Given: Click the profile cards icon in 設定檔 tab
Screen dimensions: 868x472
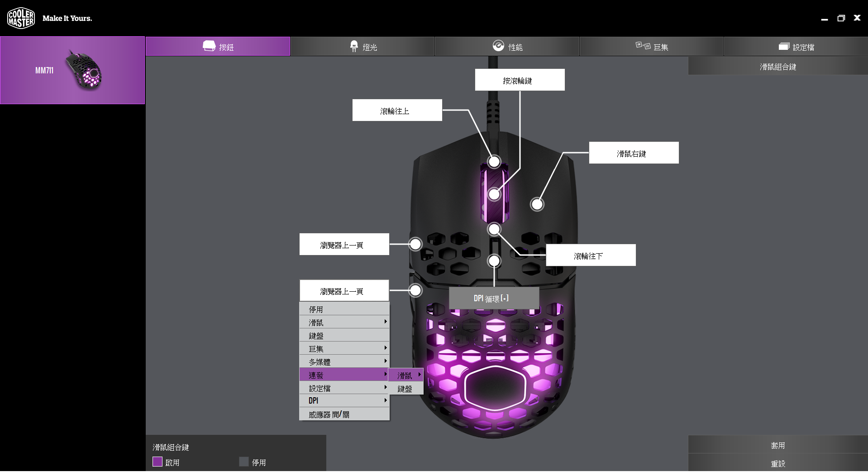Looking at the screenshot, I should click(784, 46).
